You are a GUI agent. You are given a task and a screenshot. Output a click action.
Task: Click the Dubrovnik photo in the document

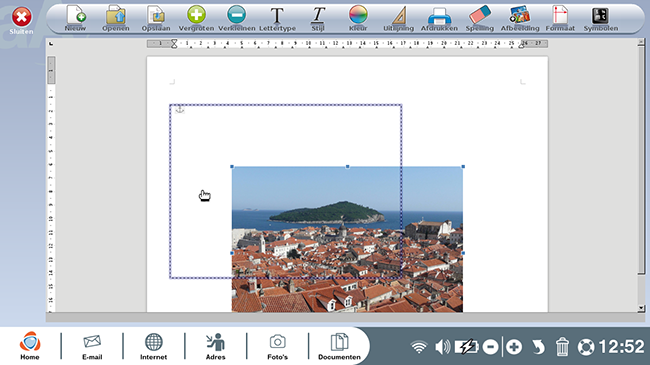click(x=347, y=239)
